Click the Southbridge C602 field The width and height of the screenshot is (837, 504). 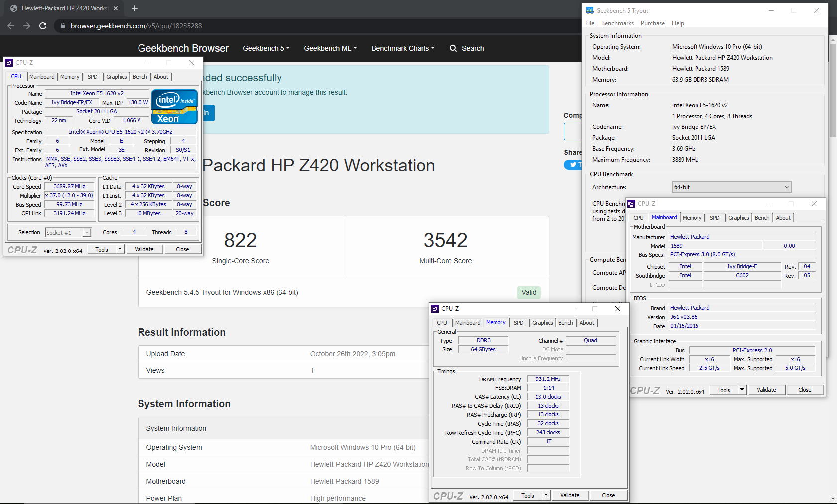tap(742, 276)
